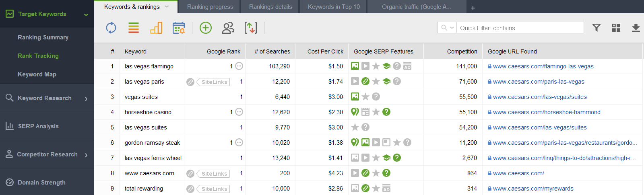Screen dimensions: 644x195
Task: Sort by the # of Searches column header
Action: [272, 51]
